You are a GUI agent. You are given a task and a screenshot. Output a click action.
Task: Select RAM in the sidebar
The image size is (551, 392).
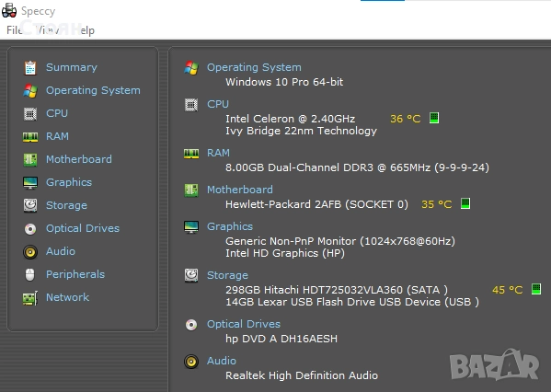[57, 136]
